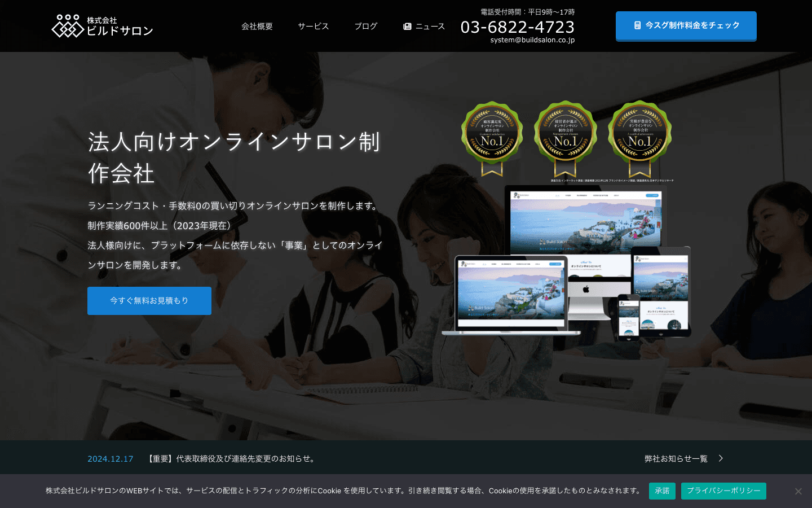This screenshot has height=508, width=812.
Task: Click the customer satisfaction No.1 badge
Action: coord(492,138)
